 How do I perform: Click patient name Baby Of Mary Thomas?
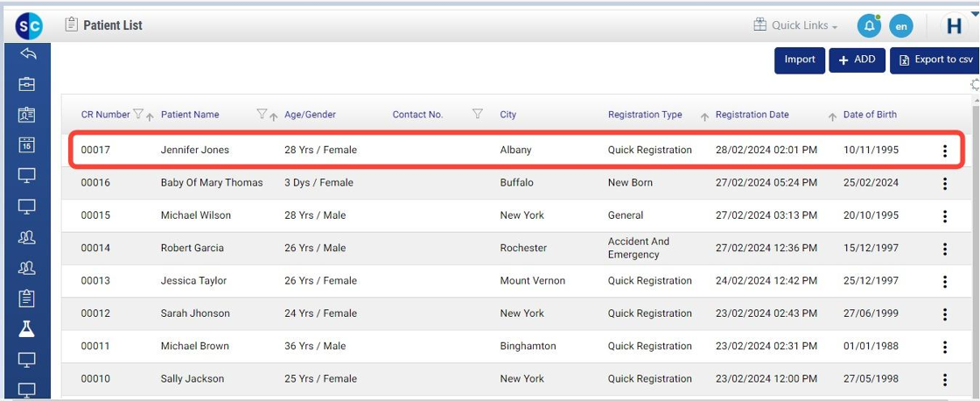pos(212,183)
